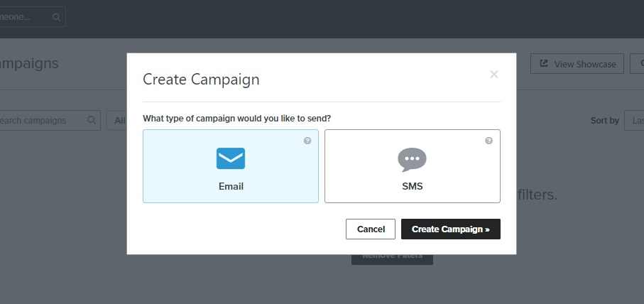This screenshot has width=644, height=304.
Task: Click the cut-off button right of View Showcase
Action: [x=637, y=64]
